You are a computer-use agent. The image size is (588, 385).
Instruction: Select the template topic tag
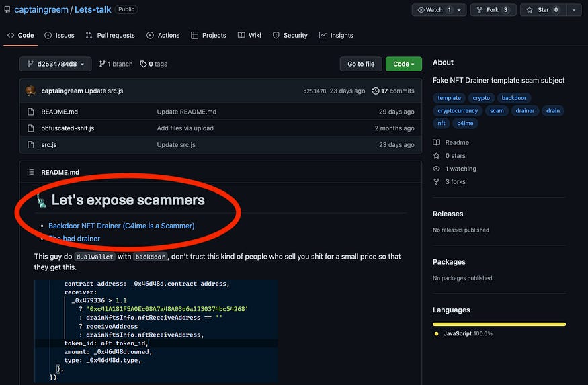[449, 98]
